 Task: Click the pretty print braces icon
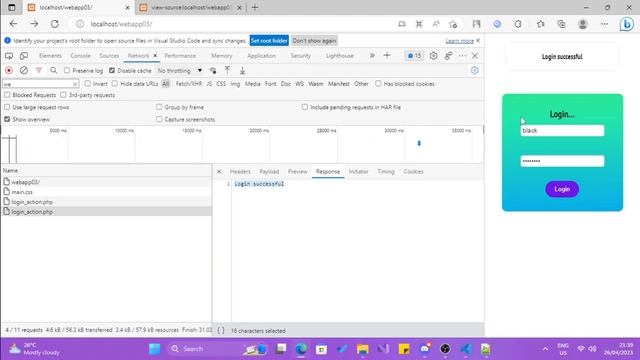[221, 331]
